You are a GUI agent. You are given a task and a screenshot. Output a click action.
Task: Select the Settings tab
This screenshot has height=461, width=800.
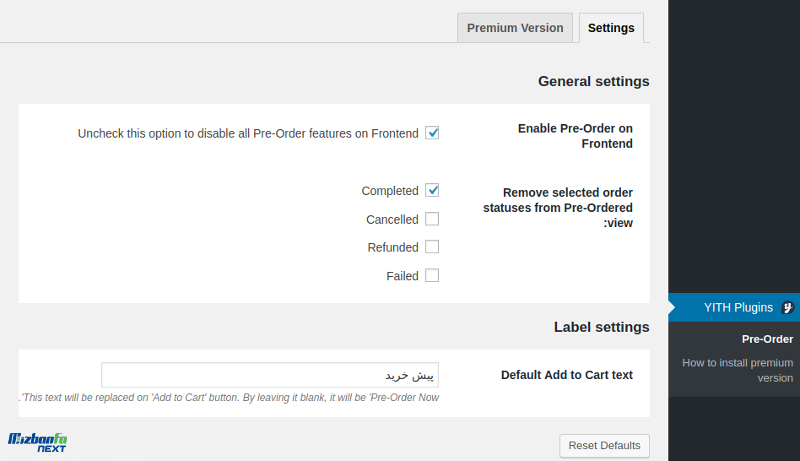[x=611, y=28]
